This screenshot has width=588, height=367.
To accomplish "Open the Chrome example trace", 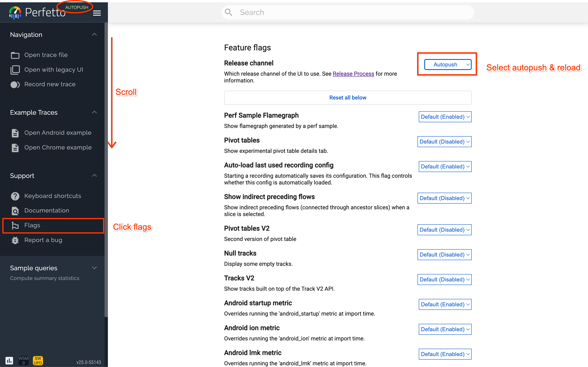I will coord(58,147).
